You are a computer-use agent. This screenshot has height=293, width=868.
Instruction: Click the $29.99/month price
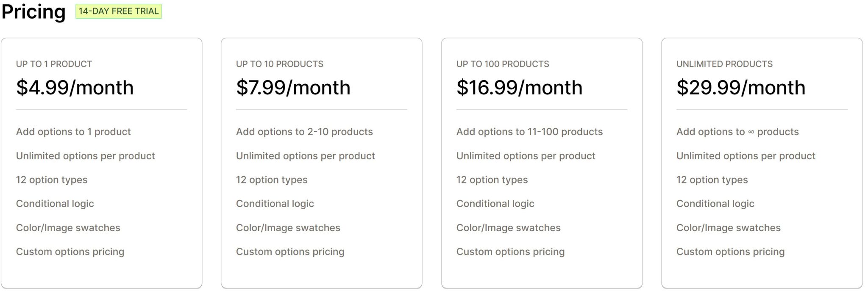pos(741,88)
